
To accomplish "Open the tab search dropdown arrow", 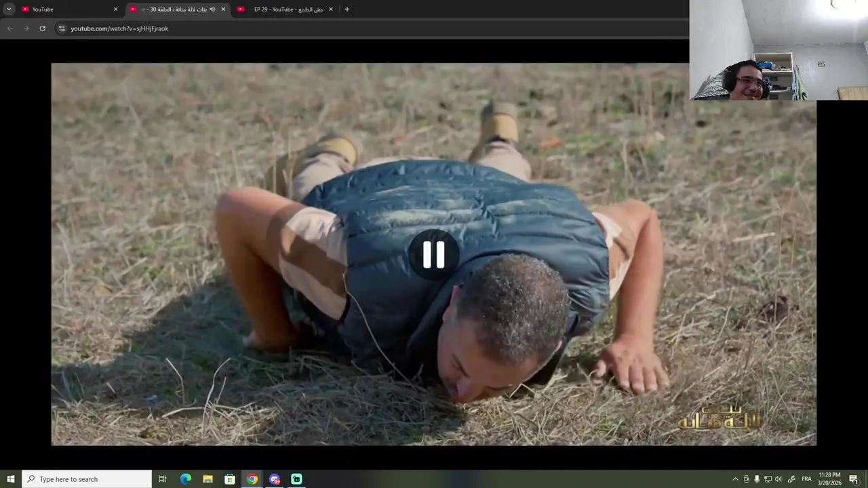I will click(9, 9).
